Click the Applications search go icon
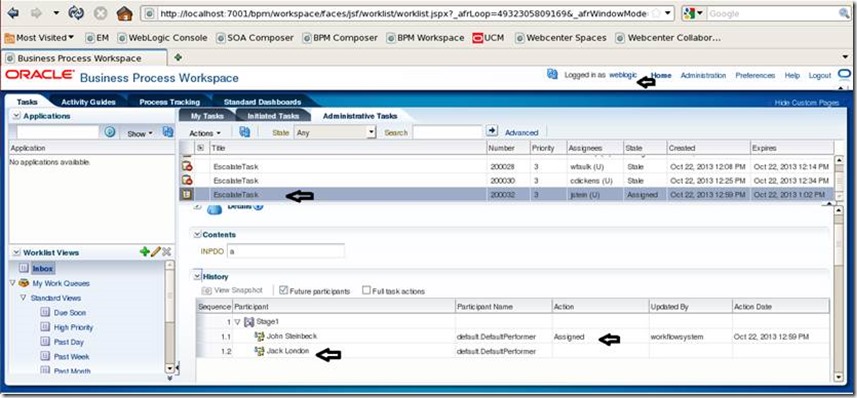 (x=110, y=132)
